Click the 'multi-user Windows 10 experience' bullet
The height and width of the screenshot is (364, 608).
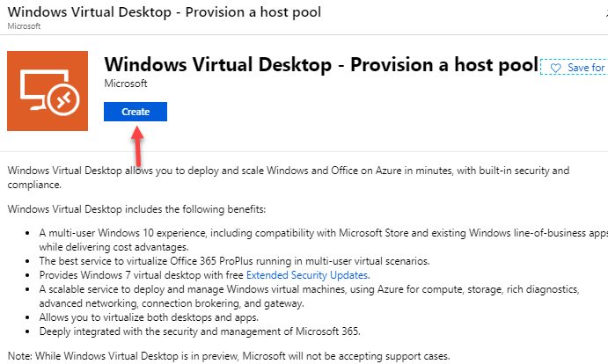click(324, 240)
